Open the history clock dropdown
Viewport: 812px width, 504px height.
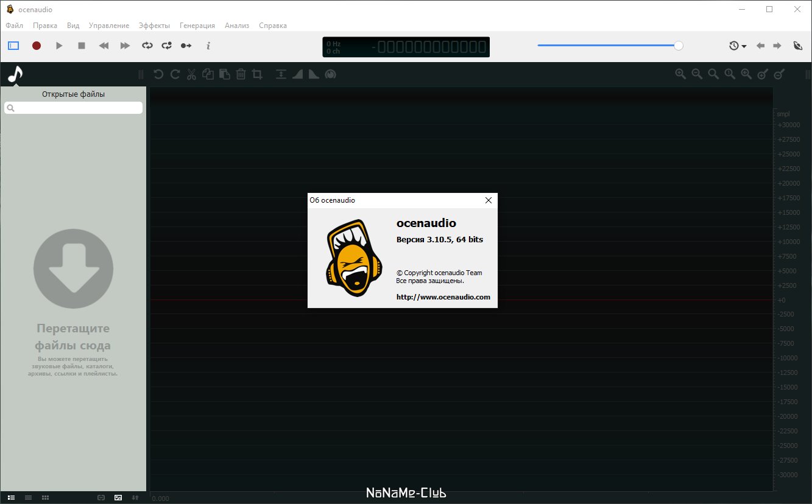click(x=738, y=46)
